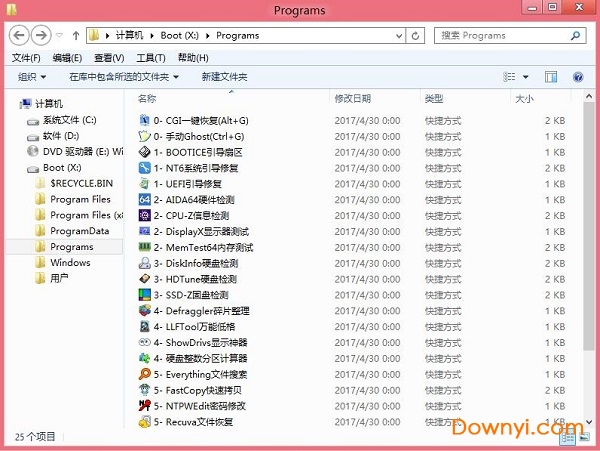Switch to large icons view in status bar
This screenshot has width=600, height=451.
click(584, 437)
